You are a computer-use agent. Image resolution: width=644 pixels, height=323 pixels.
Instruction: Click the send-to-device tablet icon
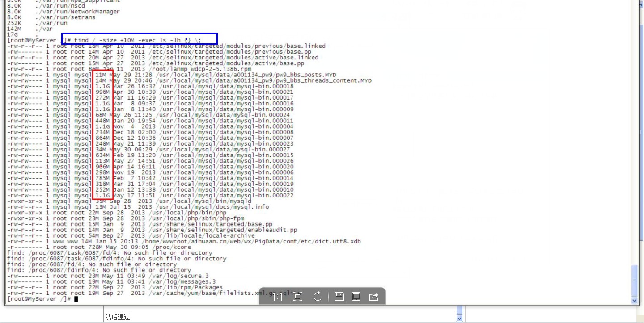tap(356, 297)
